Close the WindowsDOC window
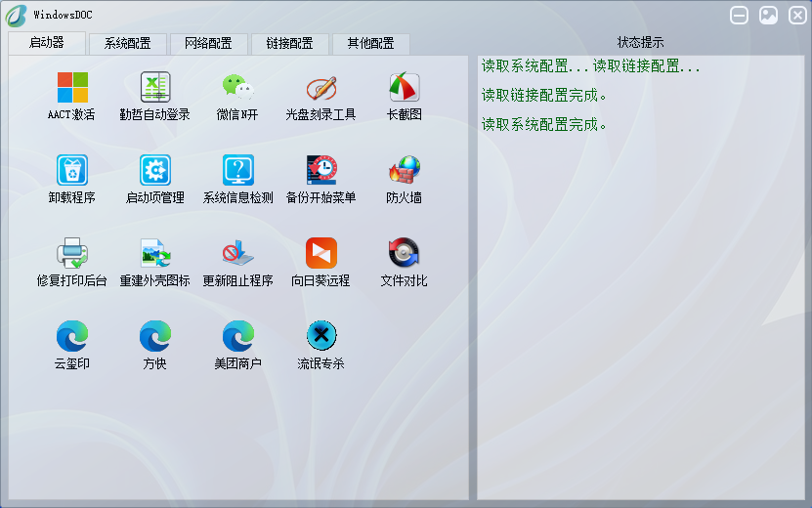The width and height of the screenshot is (812, 508). point(797,15)
